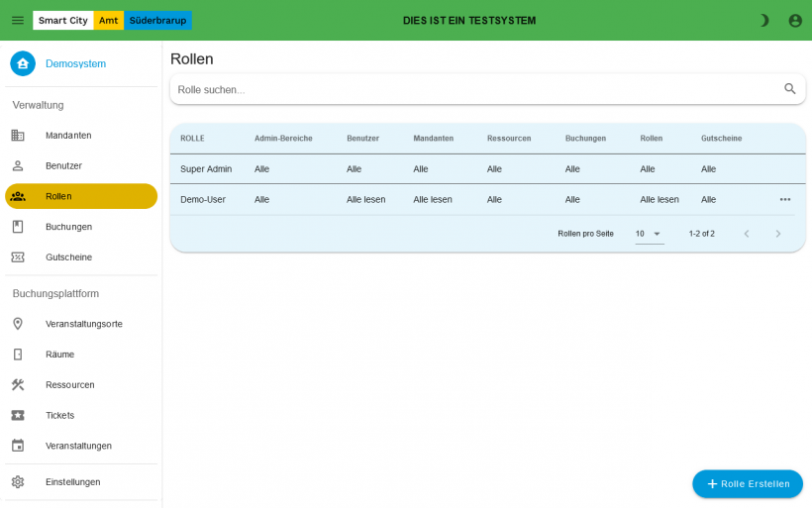
Task: Open Mandanten in the sidebar
Action: [68, 136]
